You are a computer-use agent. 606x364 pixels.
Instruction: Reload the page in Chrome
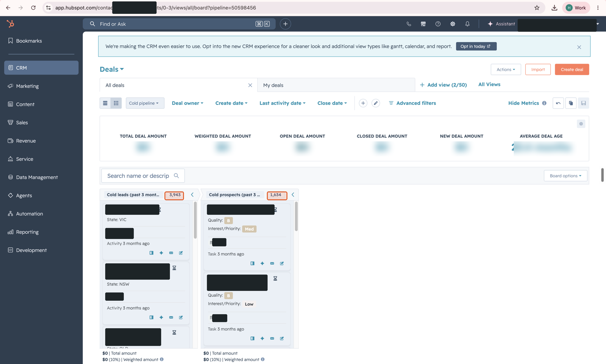[x=33, y=8]
